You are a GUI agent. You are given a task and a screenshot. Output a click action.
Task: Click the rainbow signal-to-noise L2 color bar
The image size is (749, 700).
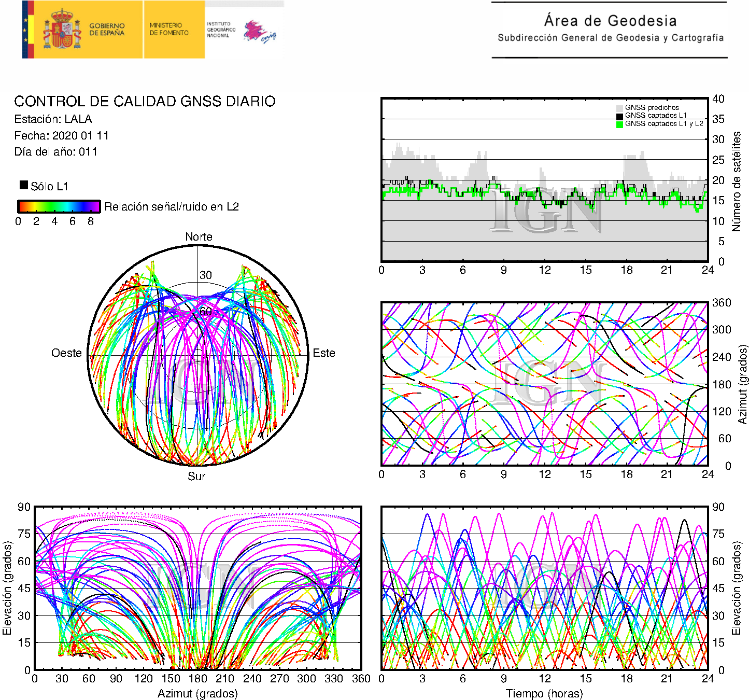(59, 206)
